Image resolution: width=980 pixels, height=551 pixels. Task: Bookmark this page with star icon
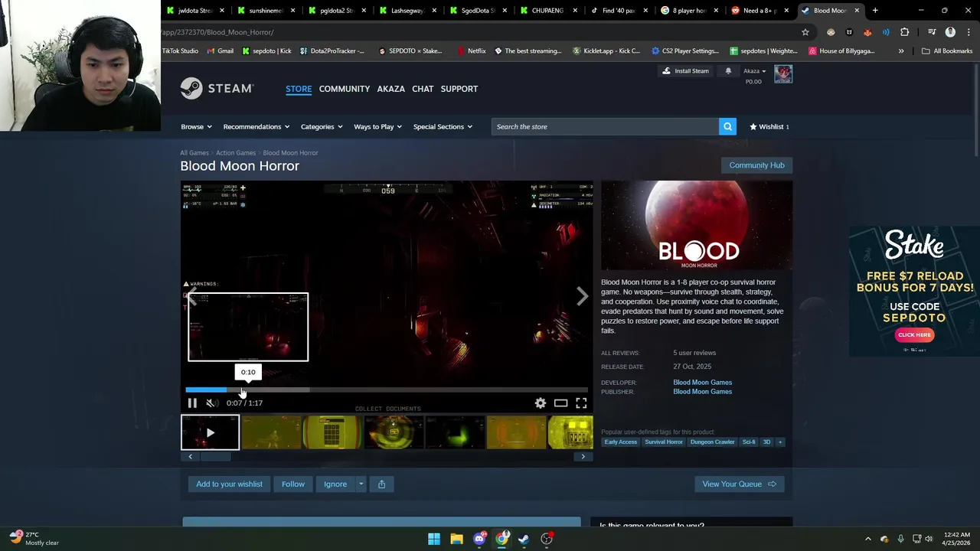(805, 32)
